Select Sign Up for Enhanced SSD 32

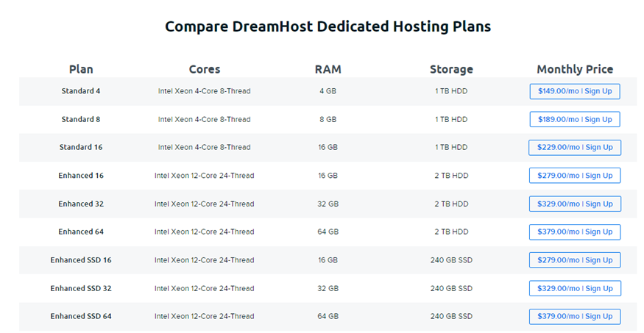pos(575,288)
